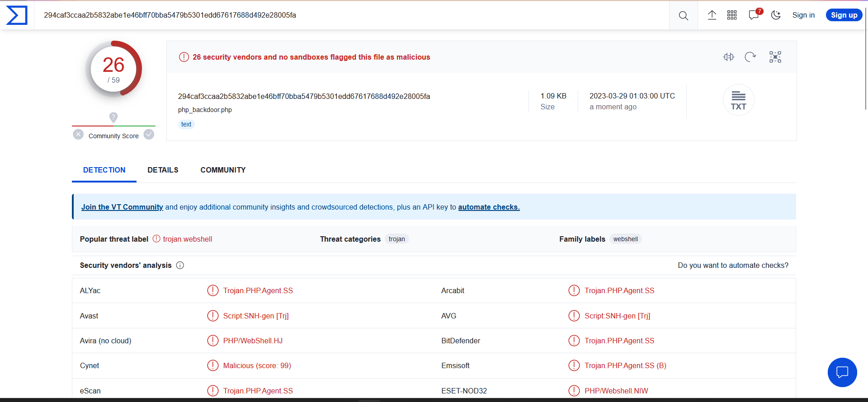Click the Security vendors' analysis info icon
This screenshot has width=868, height=402.
pyautogui.click(x=180, y=266)
